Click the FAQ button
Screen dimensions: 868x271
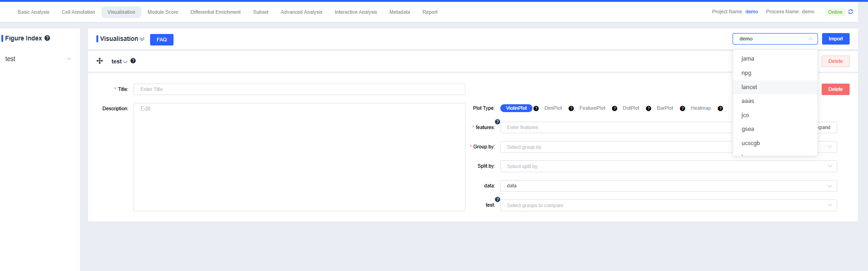point(162,40)
